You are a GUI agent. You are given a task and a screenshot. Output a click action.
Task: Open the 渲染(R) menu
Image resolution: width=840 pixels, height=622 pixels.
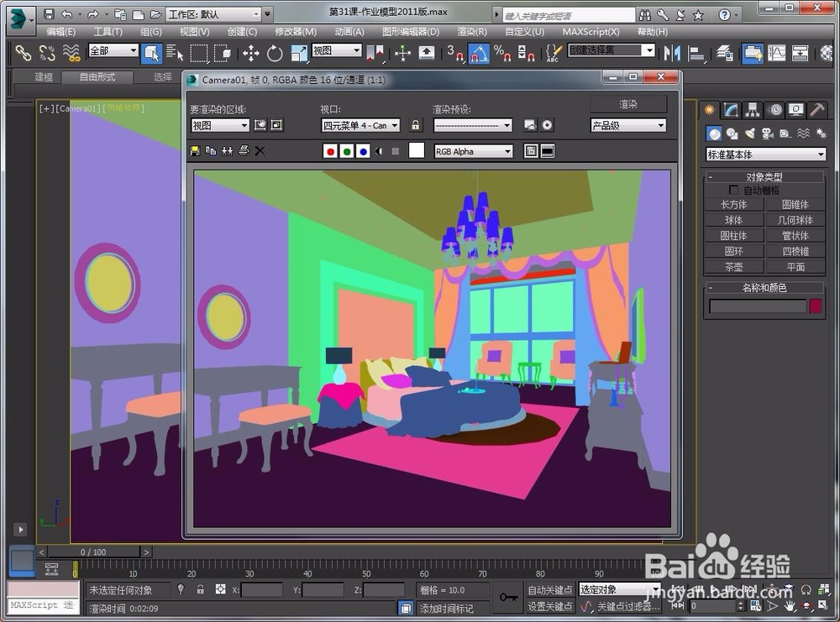pyautogui.click(x=472, y=32)
